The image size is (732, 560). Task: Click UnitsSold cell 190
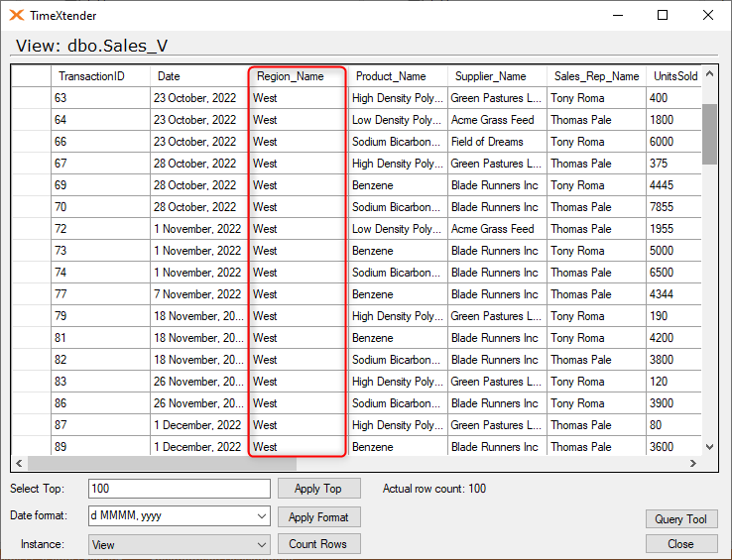point(673,316)
